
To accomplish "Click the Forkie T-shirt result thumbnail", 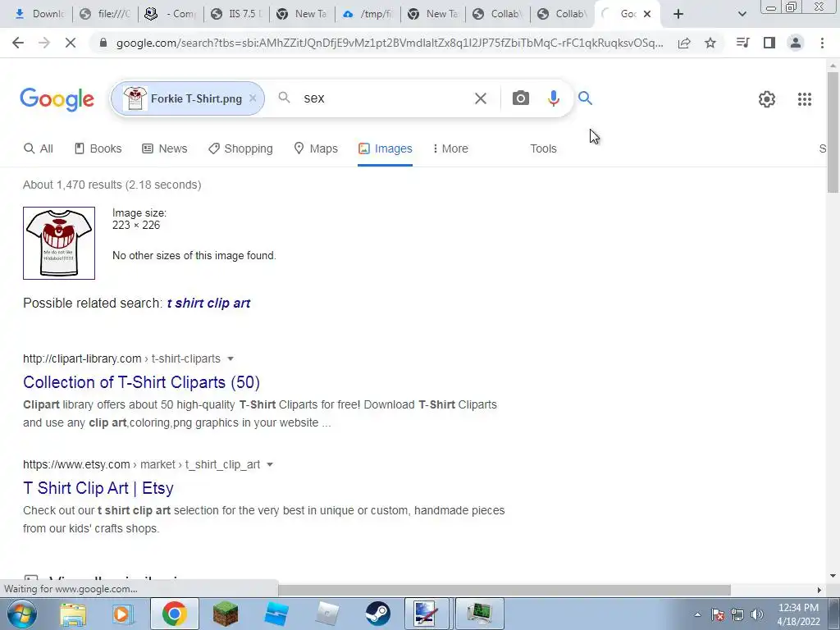I will (59, 243).
